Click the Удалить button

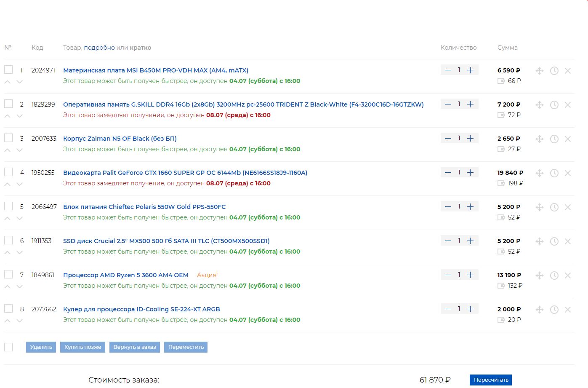41,347
